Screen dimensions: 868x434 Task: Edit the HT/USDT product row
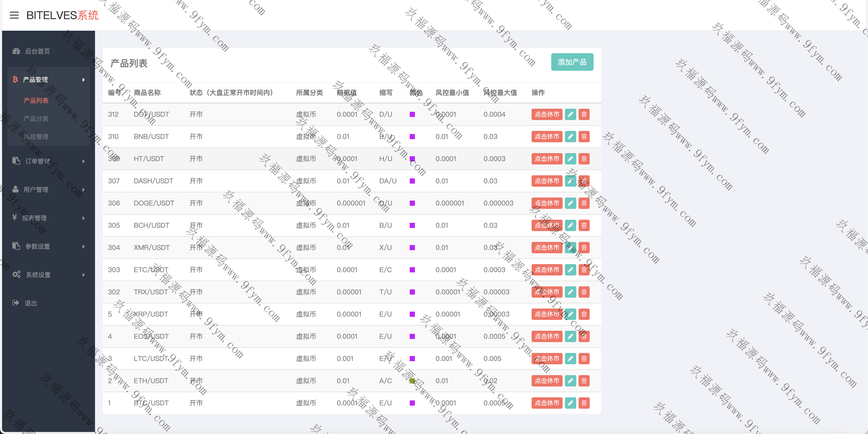point(570,159)
